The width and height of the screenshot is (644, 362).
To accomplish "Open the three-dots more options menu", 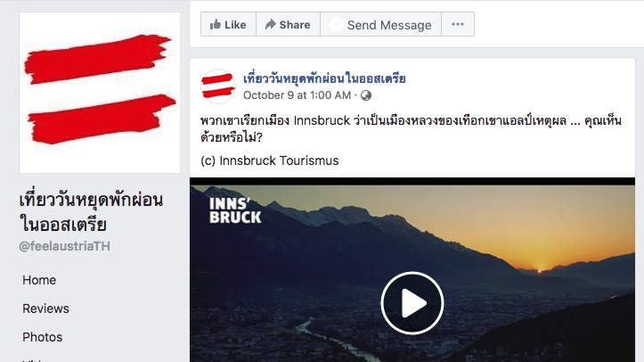I will tap(458, 25).
